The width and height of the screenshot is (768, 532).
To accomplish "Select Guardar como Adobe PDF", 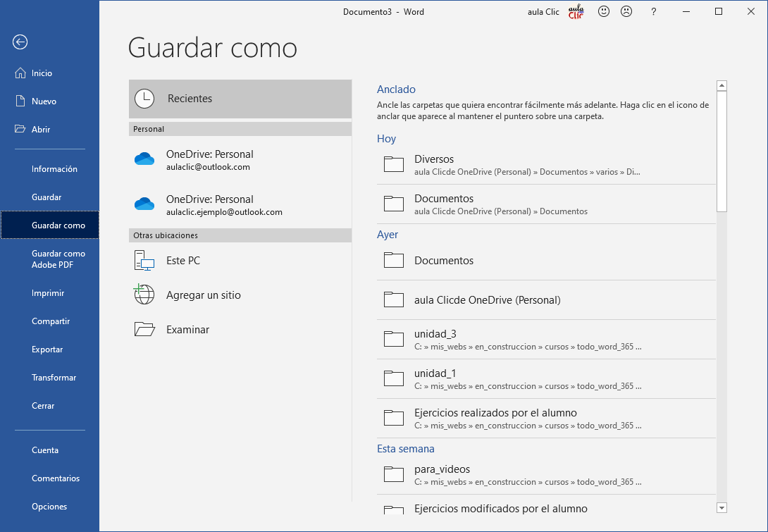I will (58, 259).
